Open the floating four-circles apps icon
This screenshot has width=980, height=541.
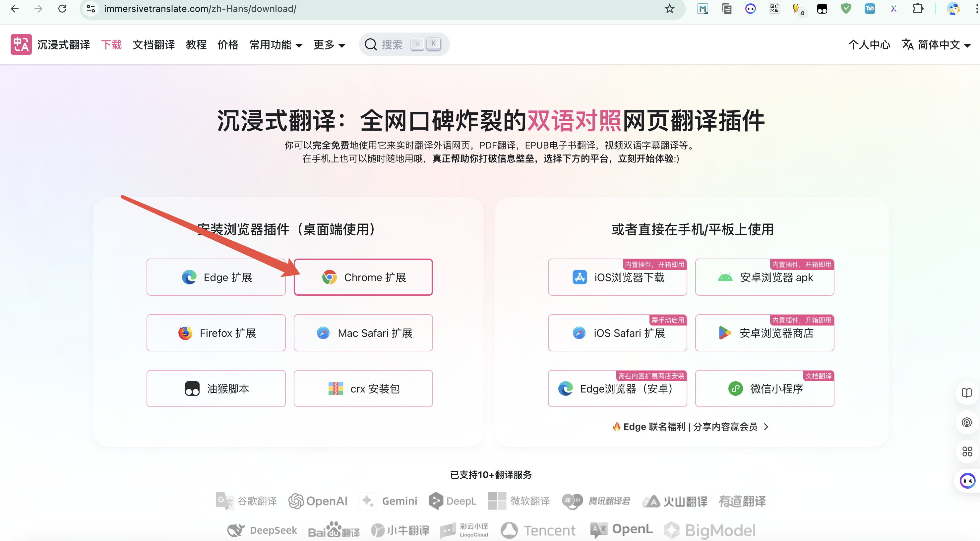[967, 451]
